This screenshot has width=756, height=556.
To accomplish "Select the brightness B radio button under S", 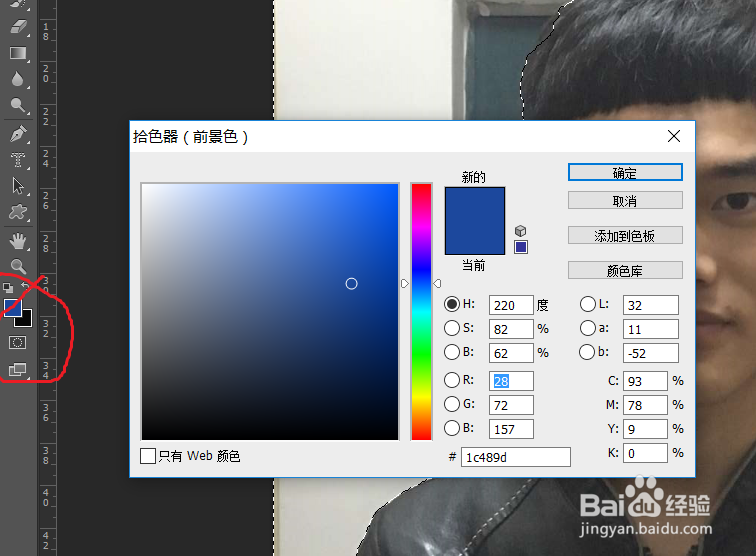I will pyautogui.click(x=452, y=352).
